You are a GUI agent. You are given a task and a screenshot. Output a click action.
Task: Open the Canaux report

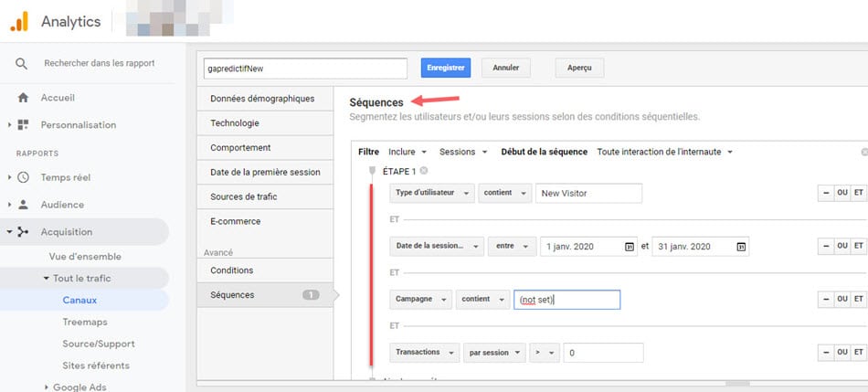pyautogui.click(x=79, y=300)
